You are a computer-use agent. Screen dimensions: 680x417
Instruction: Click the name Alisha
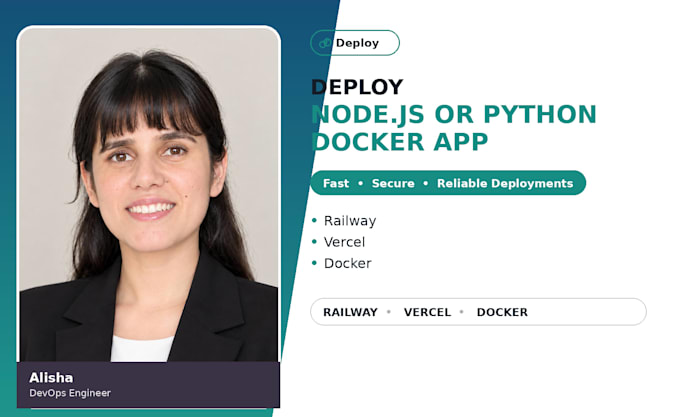(51, 378)
